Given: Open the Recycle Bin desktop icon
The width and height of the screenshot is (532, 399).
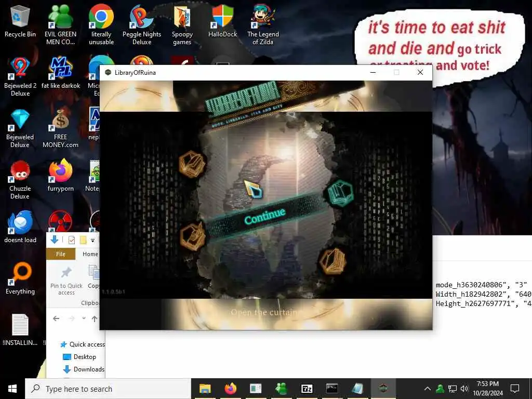Looking at the screenshot, I should click(x=20, y=22).
